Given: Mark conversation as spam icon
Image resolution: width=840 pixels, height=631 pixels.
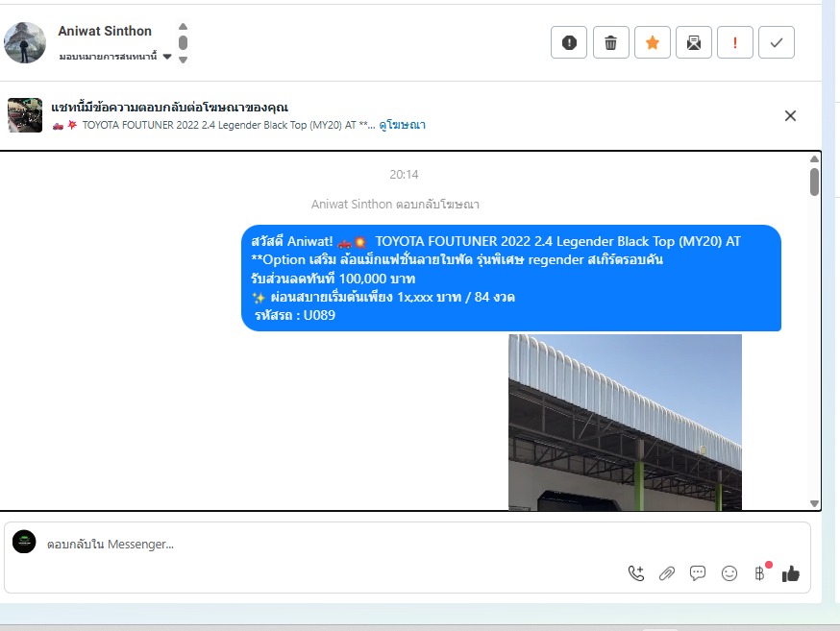Looking at the screenshot, I should 569,42.
